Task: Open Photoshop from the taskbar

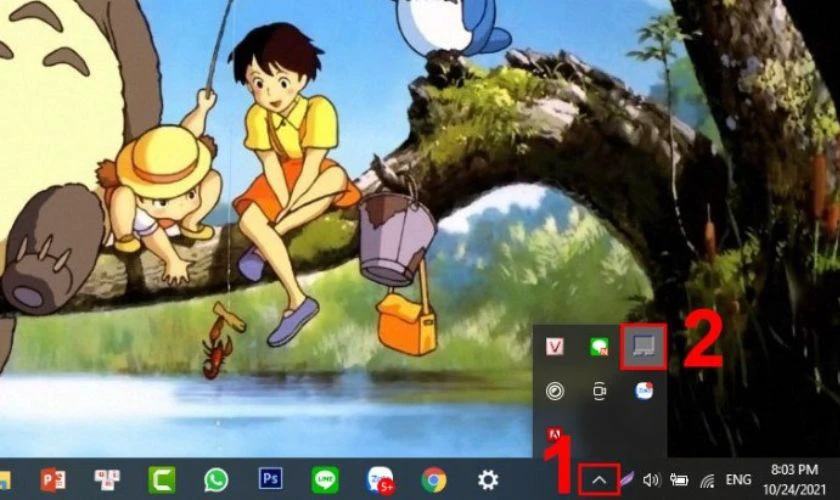Action: pyautogui.click(x=270, y=479)
